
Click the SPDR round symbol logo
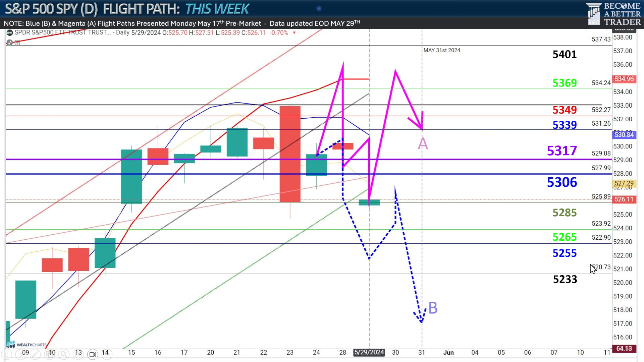tap(10, 33)
